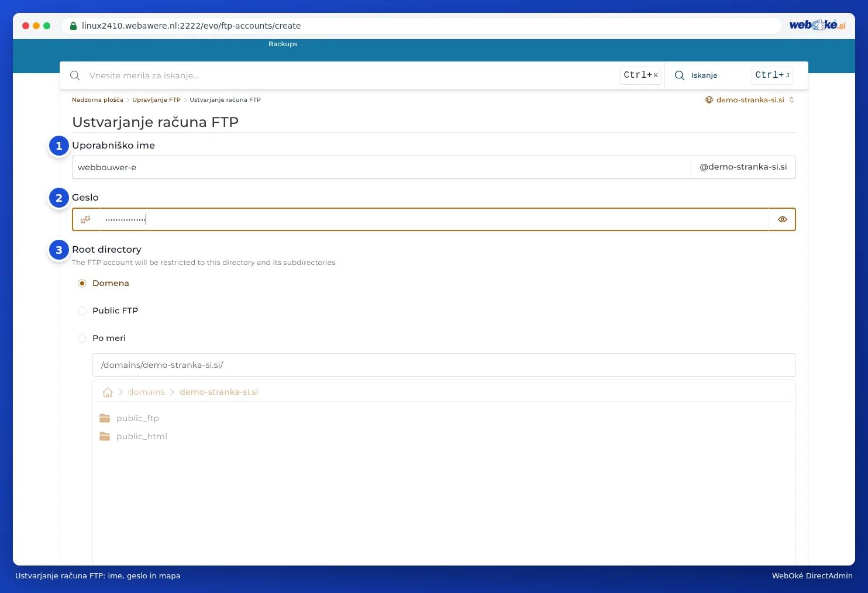Viewport: 868px width, 593px height.
Task: Click the search magnifier in the search bar
Action: point(75,75)
